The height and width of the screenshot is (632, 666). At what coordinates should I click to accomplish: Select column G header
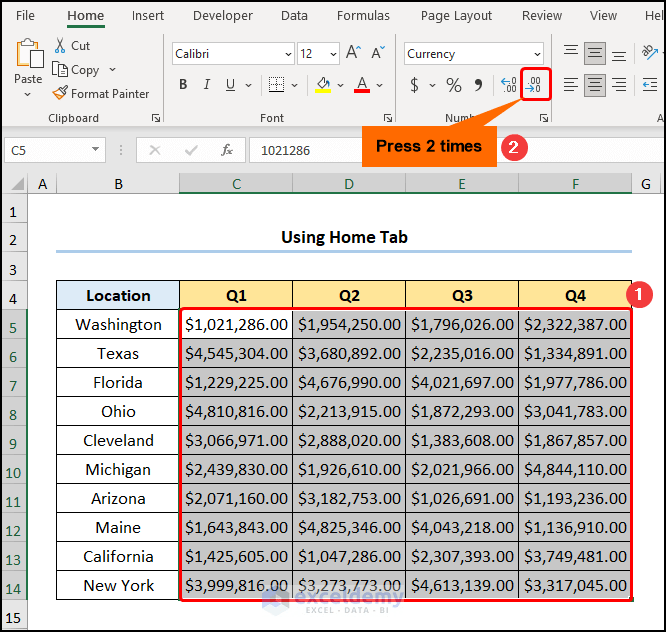pyautogui.click(x=646, y=184)
